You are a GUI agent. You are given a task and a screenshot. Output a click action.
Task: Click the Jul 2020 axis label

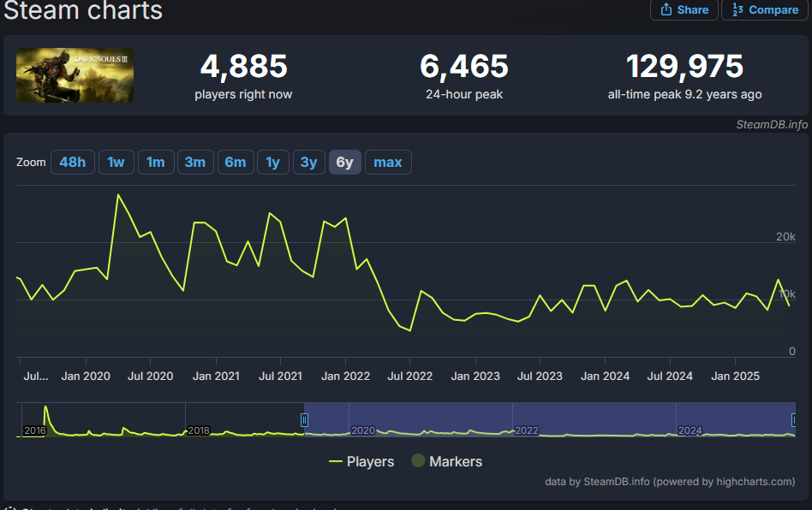(151, 376)
